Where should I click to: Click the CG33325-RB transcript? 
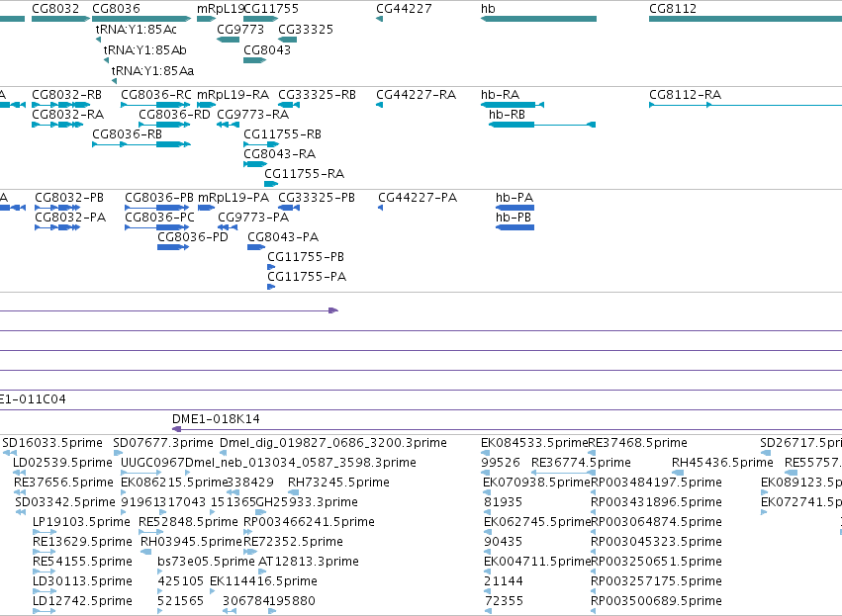[x=289, y=105]
